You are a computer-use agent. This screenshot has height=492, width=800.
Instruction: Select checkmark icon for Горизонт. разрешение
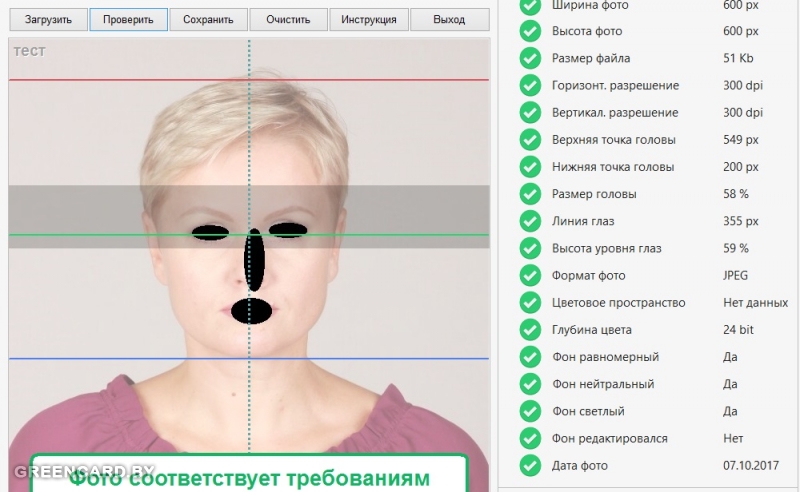click(530, 85)
